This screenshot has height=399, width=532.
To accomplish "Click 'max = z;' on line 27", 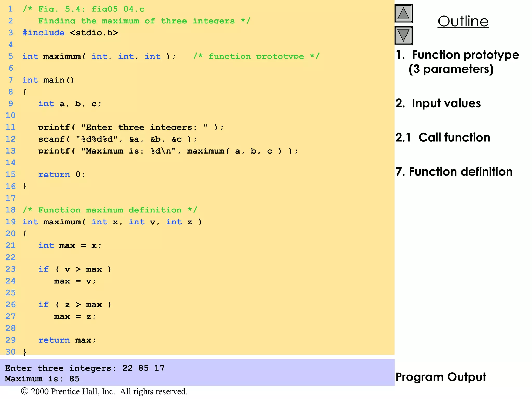I will click(75, 316).
